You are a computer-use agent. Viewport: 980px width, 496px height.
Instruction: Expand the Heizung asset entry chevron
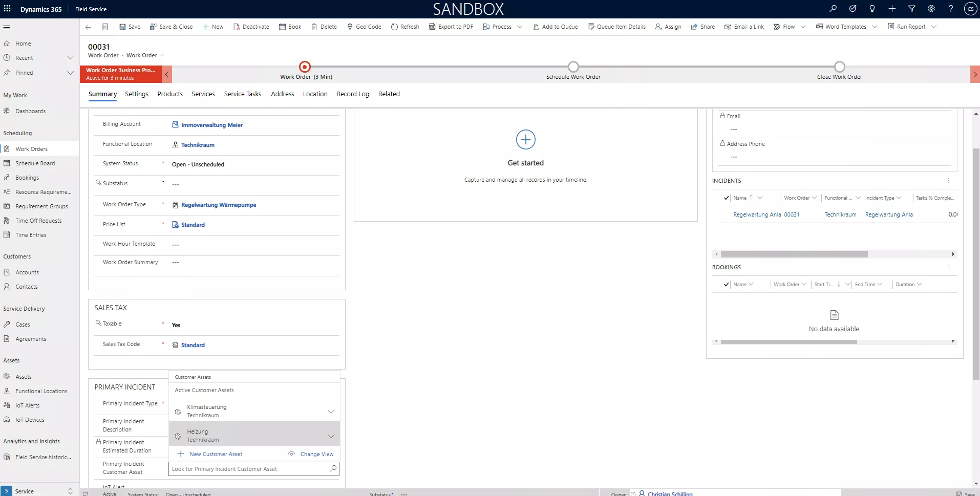pos(331,436)
